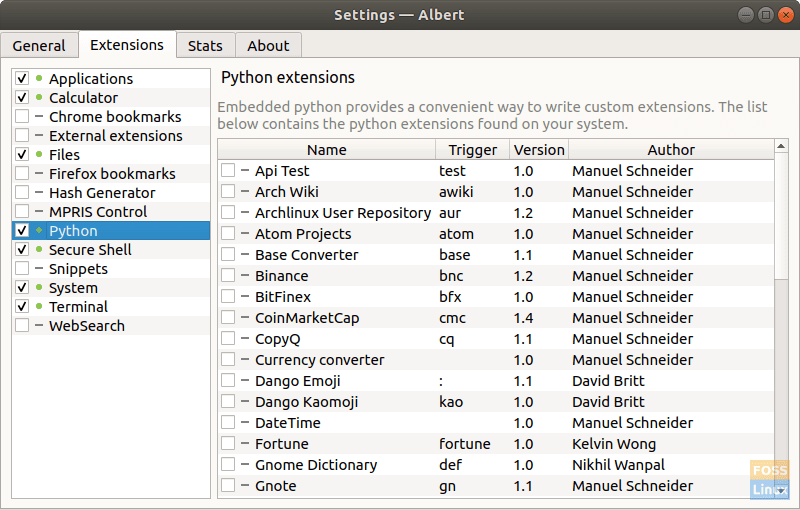Image resolution: width=800 pixels, height=510 pixels.
Task: Click the Author column header
Action: tap(671, 150)
